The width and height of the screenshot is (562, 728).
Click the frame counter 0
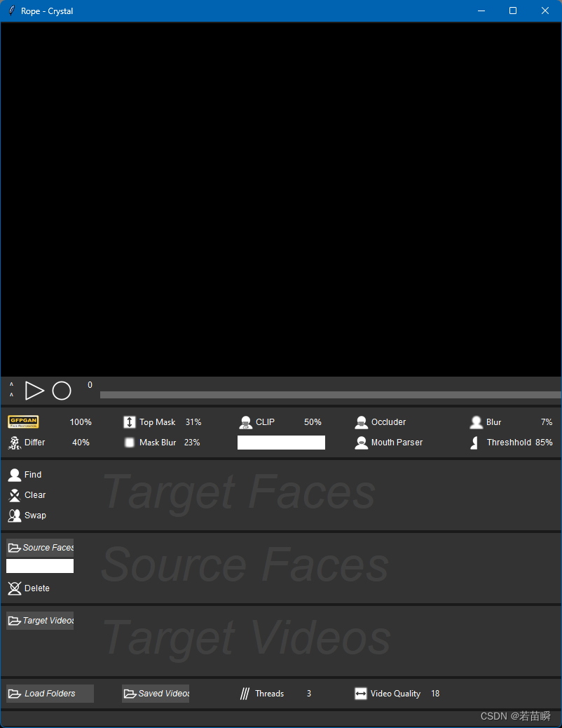(90, 385)
